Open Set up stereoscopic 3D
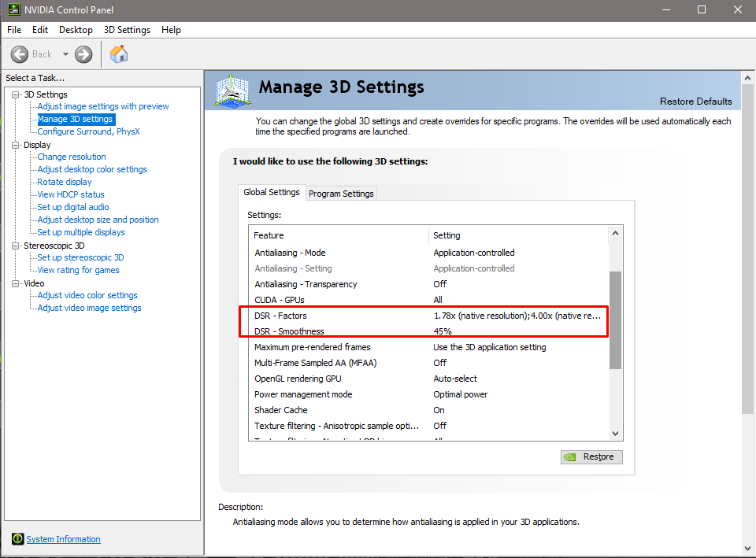Viewport: 756px width, 558px height. pyautogui.click(x=80, y=257)
